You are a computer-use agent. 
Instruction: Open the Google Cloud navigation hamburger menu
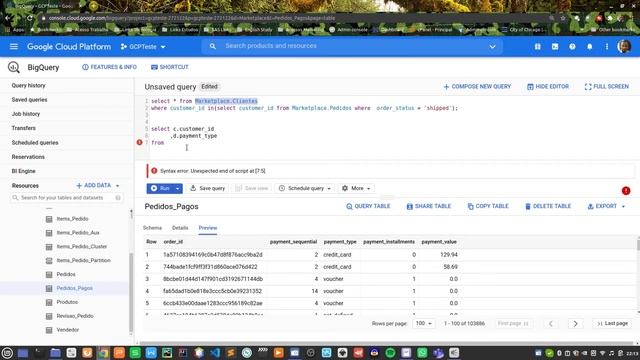13,47
